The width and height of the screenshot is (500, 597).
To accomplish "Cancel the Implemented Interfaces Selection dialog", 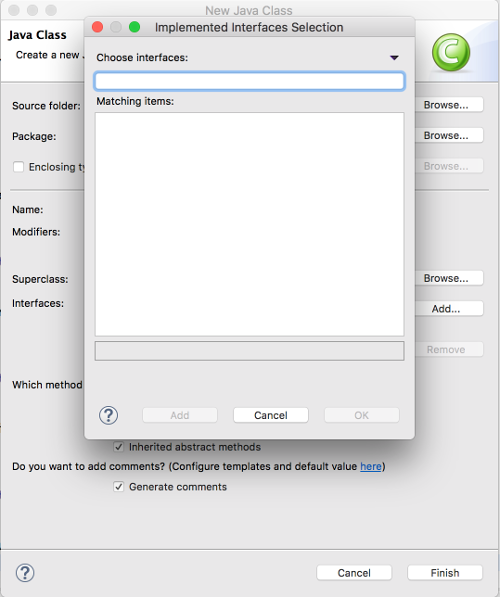I will (x=271, y=415).
